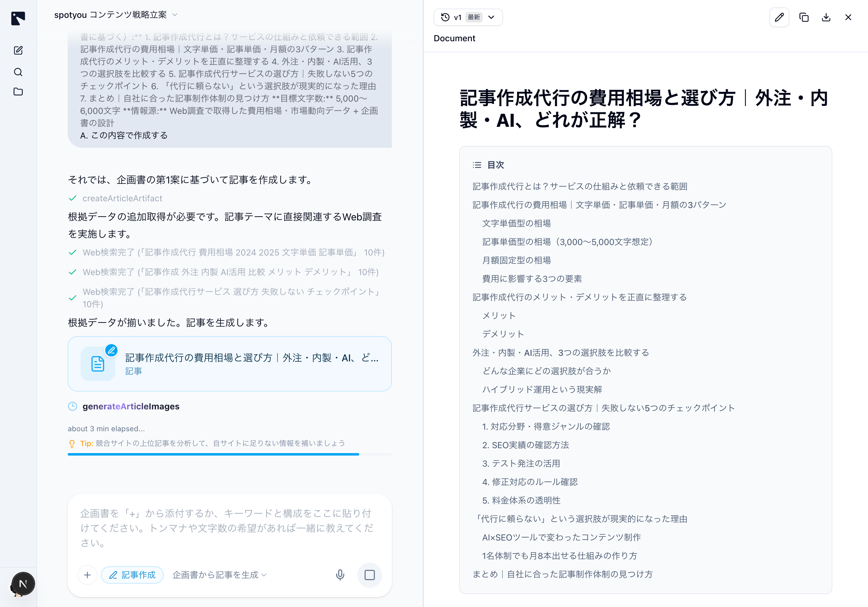Jump to 記事作成代行とは？ section in 目次
Viewport: 868px width, 607px height.
click(579, 186)
